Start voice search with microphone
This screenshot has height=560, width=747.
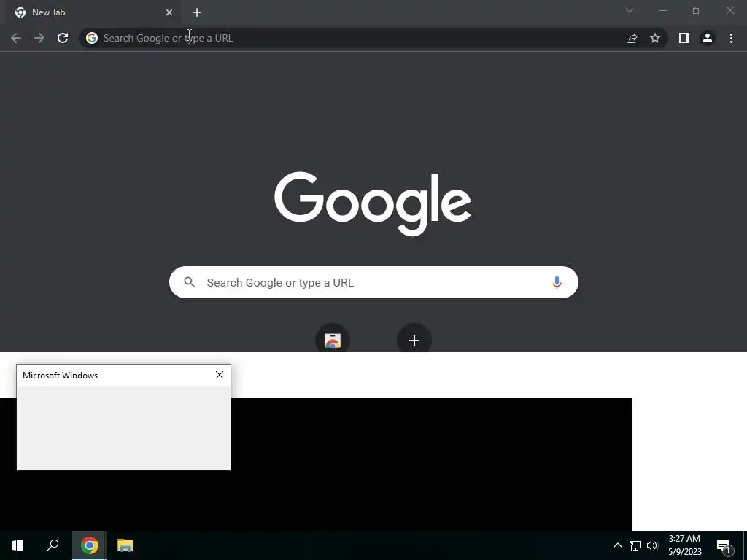point(557,282)
